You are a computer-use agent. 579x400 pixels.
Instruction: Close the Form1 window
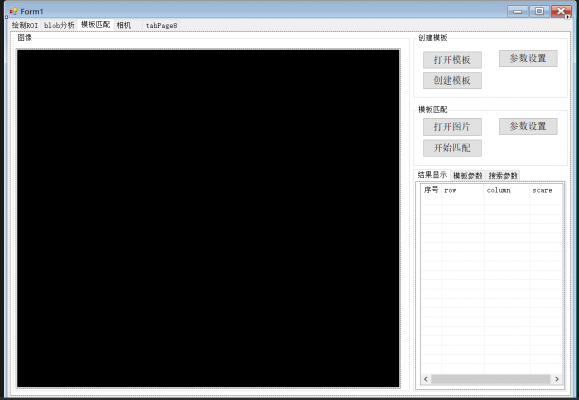pos(561,11)
